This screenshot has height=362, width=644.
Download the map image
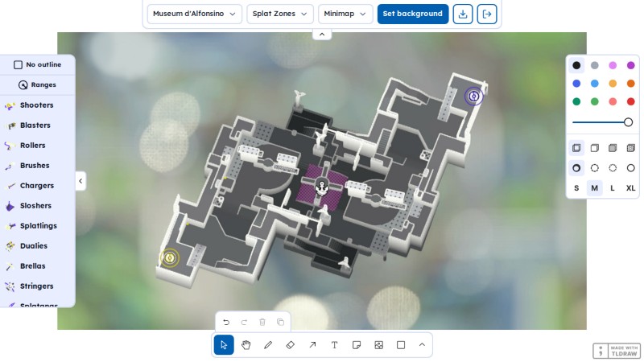(463, 14)
